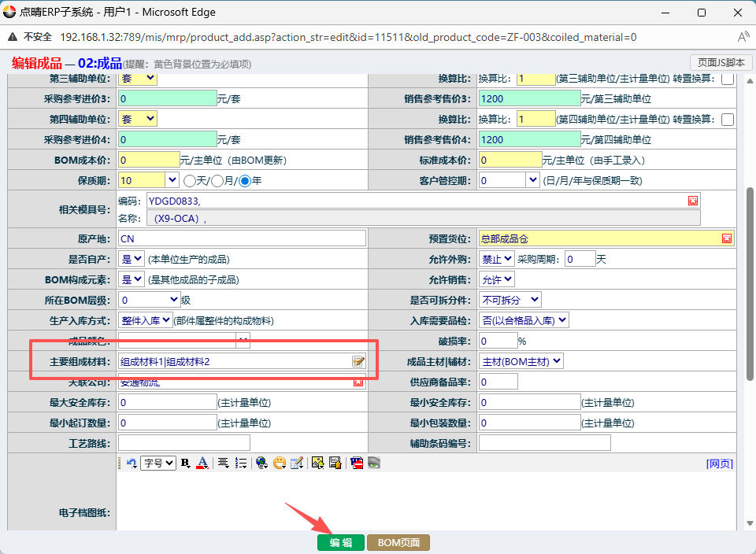
Task: Click the eye preview icon in editor toolbar
Action: coord(373,463)
